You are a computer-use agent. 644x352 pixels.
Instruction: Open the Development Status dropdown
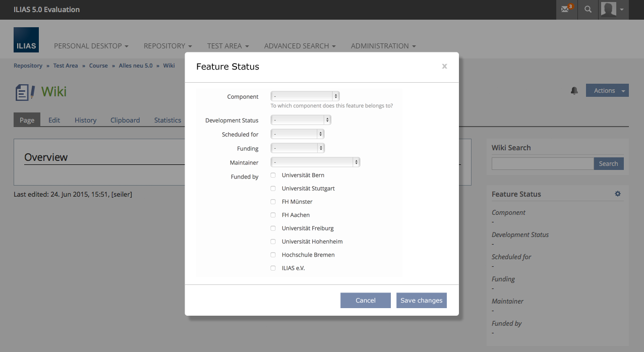click(x=301, y=120)
